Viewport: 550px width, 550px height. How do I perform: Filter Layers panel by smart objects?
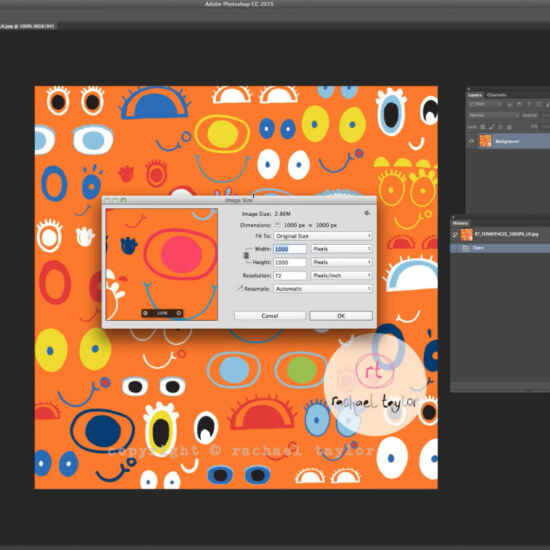[x=547, y=104]
